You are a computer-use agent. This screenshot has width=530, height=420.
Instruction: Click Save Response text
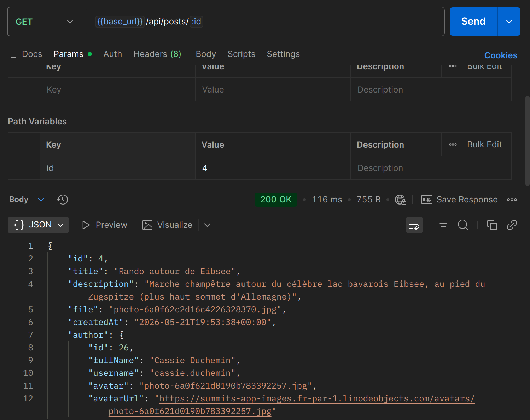coord(467,200)
